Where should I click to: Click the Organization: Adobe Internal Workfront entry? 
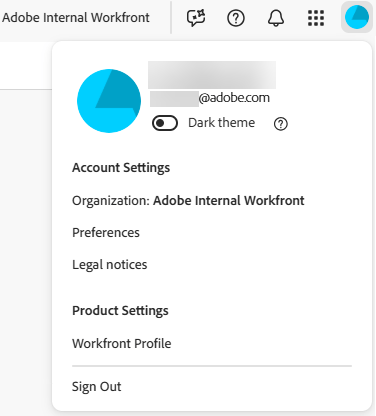[188, 201]
